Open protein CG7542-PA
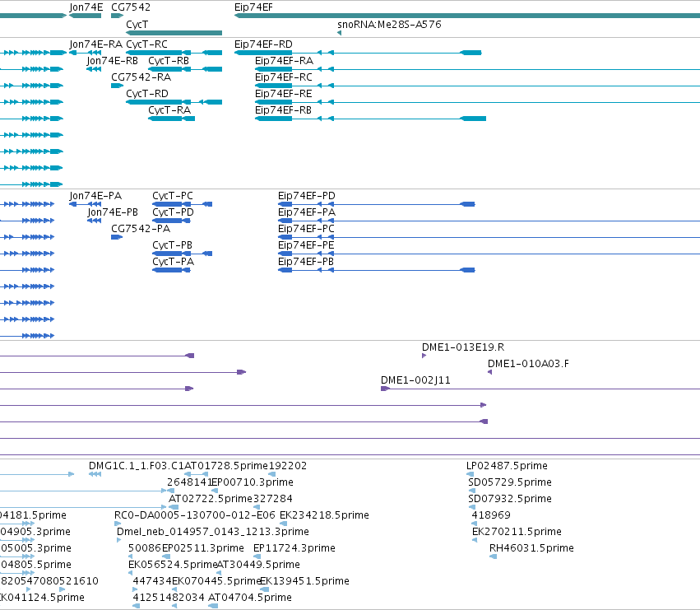The height and width of the screenshot is (610, 700). coord(141,229)
